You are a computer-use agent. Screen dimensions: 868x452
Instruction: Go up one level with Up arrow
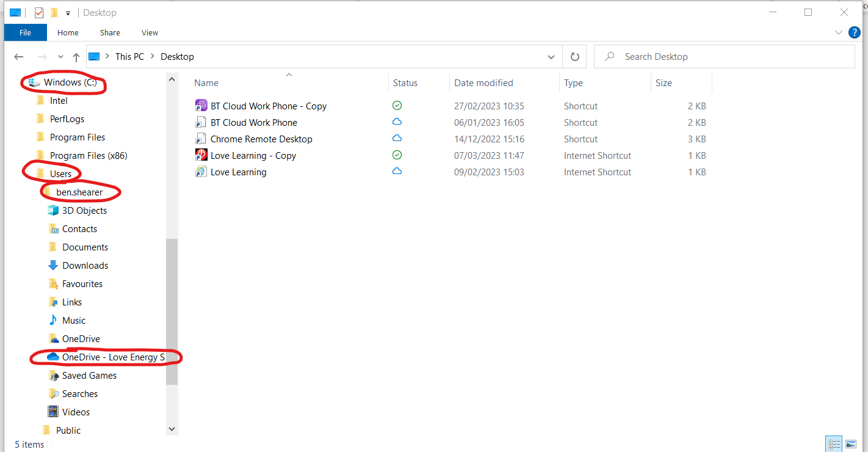(x=76, y=57)
